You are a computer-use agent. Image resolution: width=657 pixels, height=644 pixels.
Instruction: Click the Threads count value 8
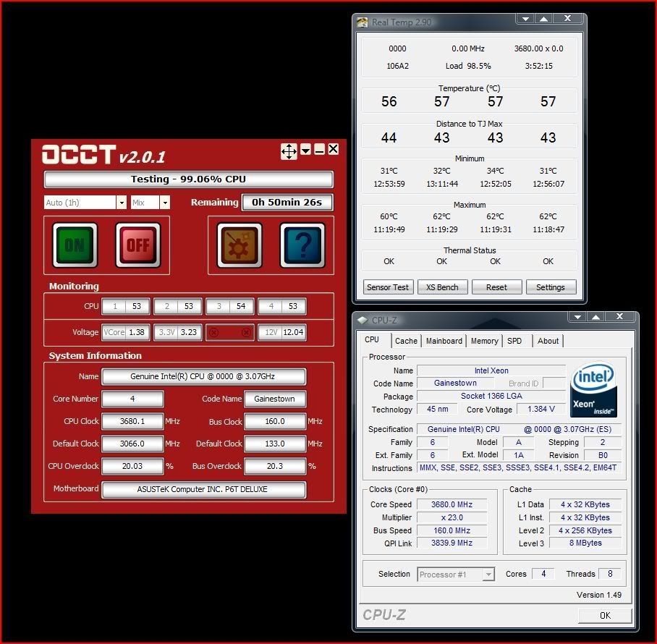[610, 574]
